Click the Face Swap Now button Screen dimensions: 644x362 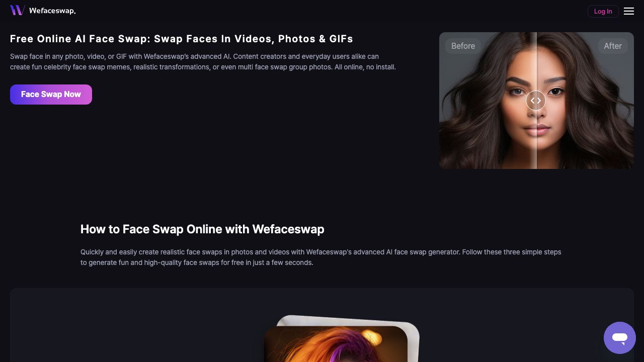(51, 95)
